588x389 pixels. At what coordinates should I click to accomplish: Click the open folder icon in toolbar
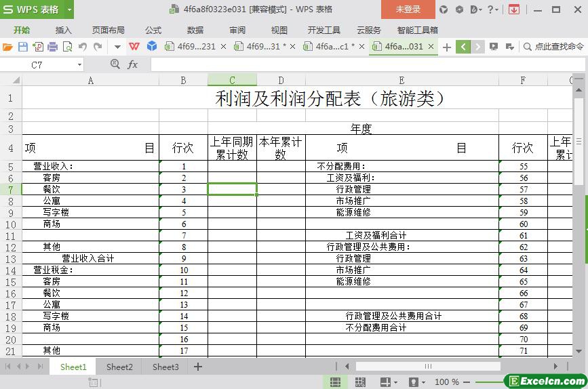[x=7, y=47]
